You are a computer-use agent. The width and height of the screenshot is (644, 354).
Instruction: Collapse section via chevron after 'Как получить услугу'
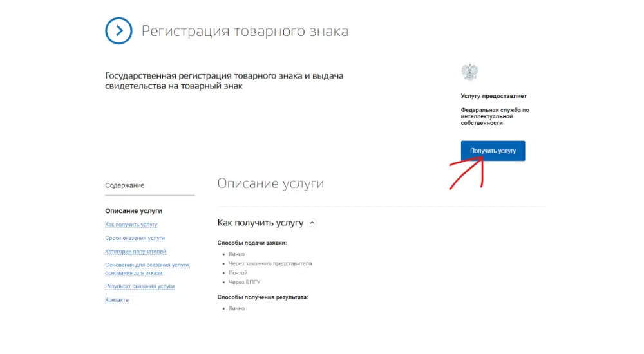tap(312, 223)
